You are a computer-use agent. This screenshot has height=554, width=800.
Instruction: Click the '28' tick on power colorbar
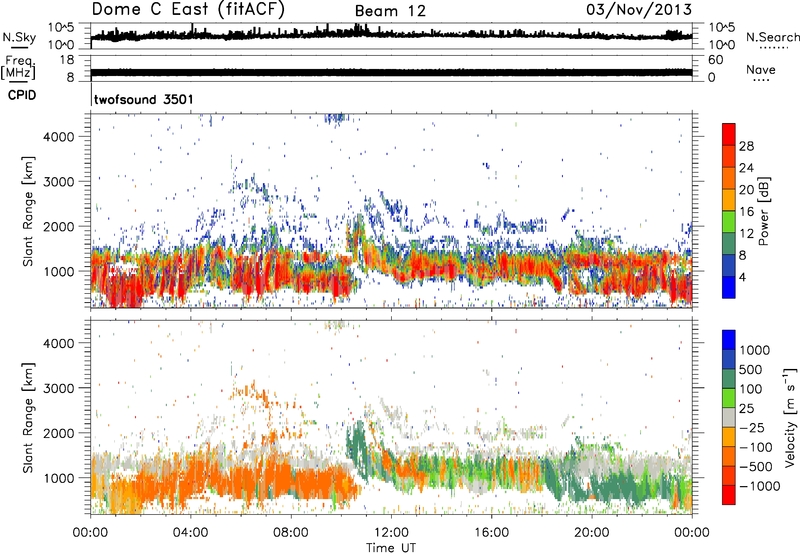(x=746, y=146)
